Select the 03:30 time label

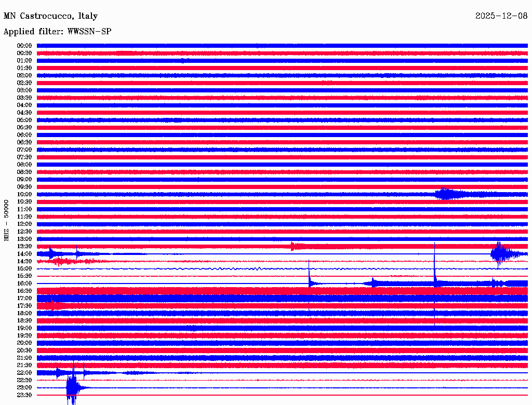24,98
